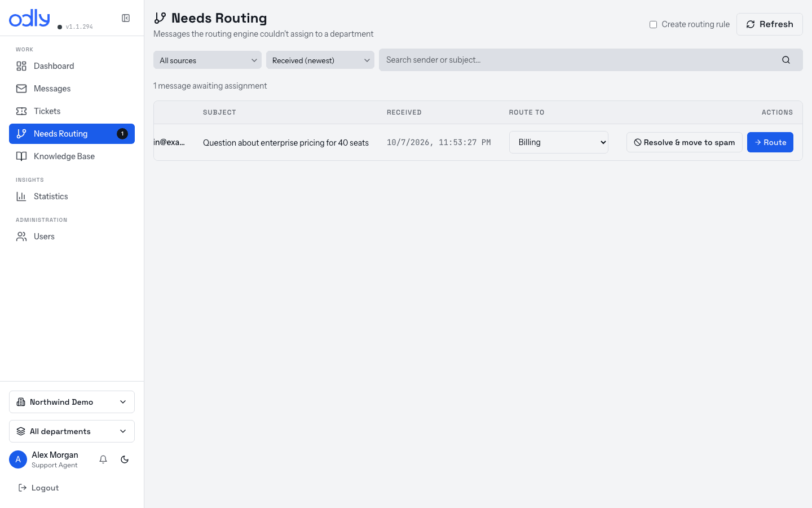This screenshot has width=812, height=508.
Task: Click subject 'Question about enterprise pricing for 40 seats'
Action: [286, 143]
